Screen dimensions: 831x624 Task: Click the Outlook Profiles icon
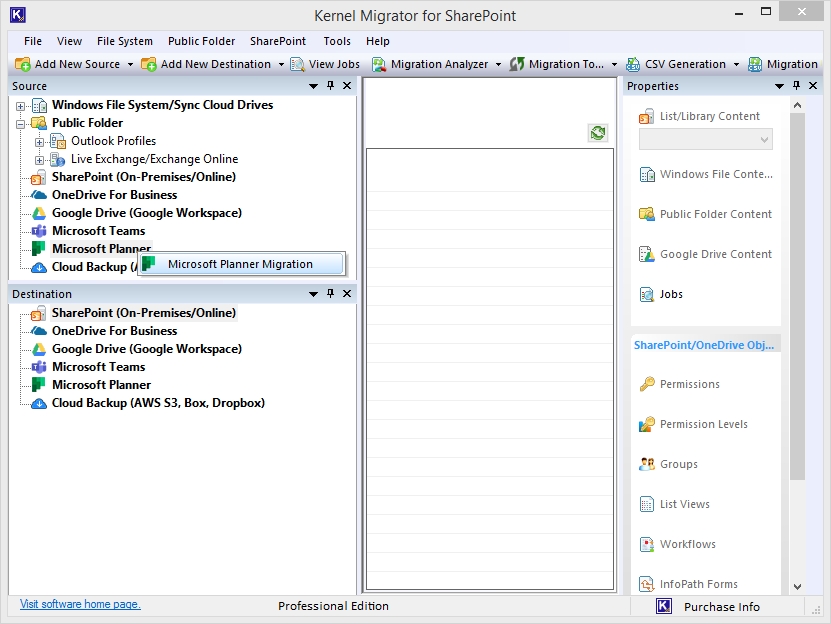click(x=58, y=141)
